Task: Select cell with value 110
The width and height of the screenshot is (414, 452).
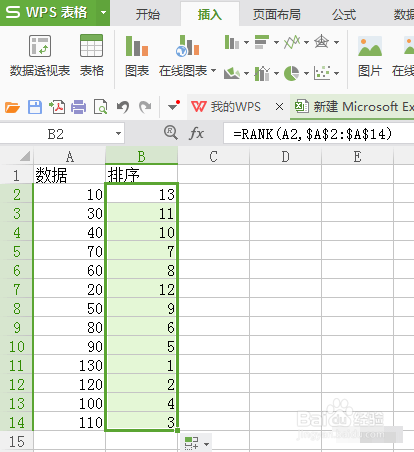Action: pos(69,422)
